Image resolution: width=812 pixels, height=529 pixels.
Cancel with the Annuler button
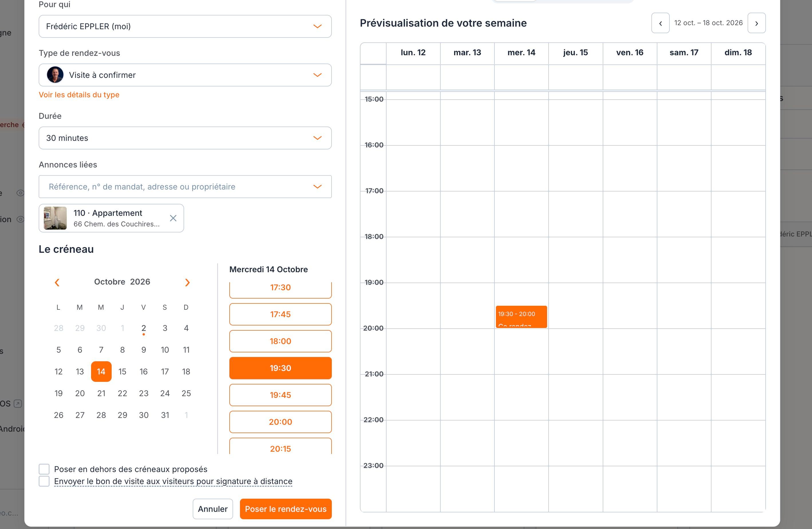click(x=212, y=509)
